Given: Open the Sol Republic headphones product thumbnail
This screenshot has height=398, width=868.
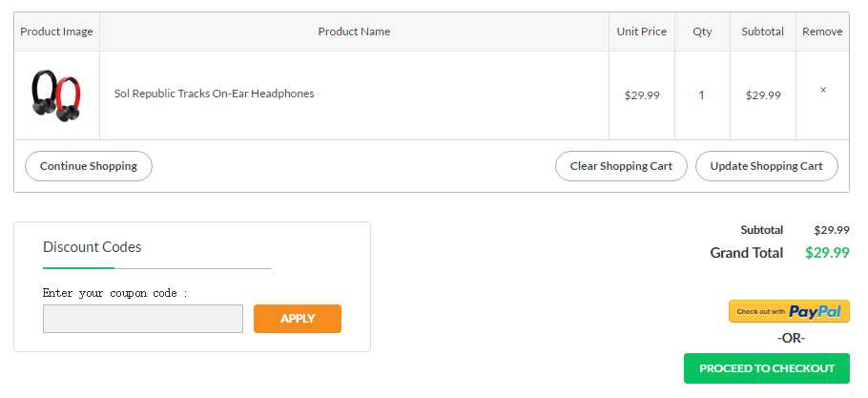Looking at the screenshot, I should (x=56, y=95).
